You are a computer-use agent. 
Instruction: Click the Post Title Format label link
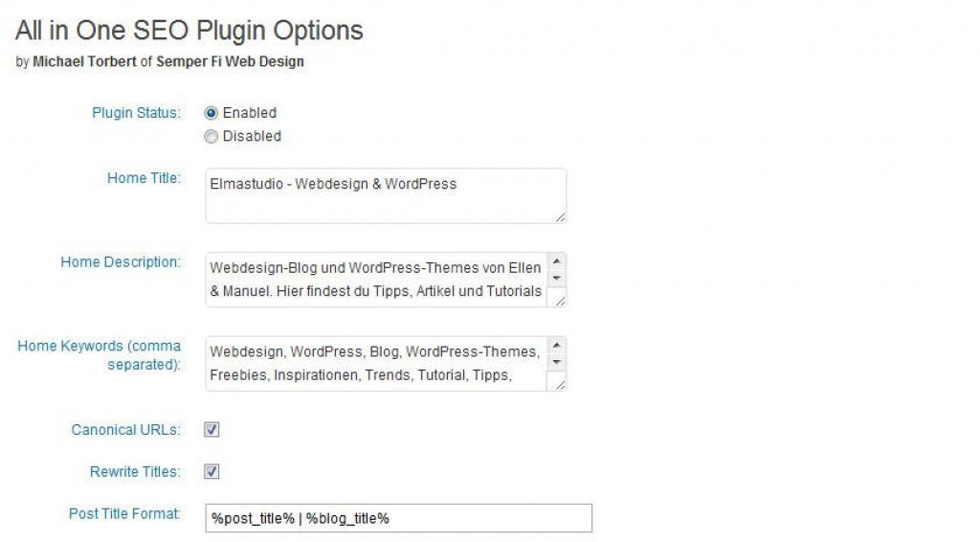coord(124,514)
